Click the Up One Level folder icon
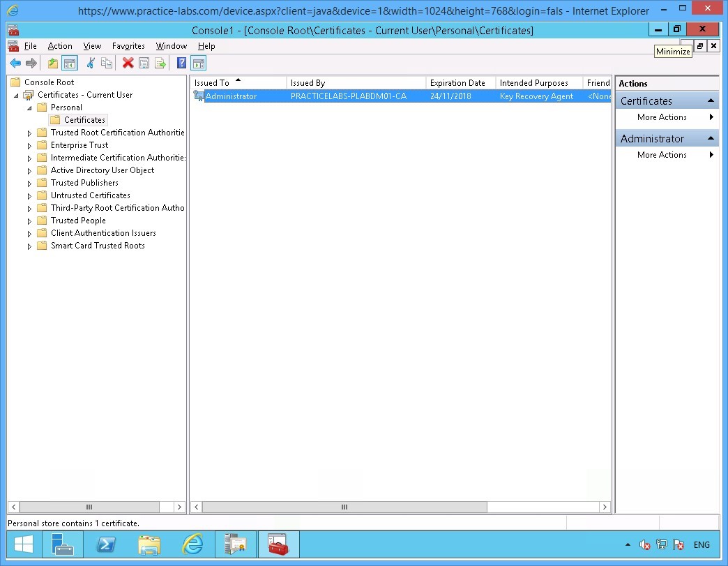Screen dimensions: 728x566 (52, 63)
